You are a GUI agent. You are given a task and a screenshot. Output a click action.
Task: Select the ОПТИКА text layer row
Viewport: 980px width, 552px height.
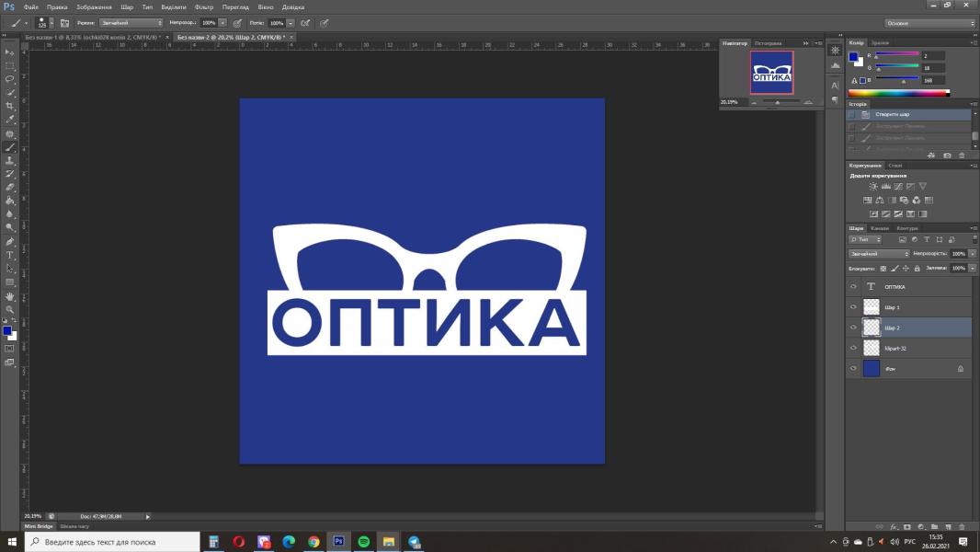click(909, 287)
